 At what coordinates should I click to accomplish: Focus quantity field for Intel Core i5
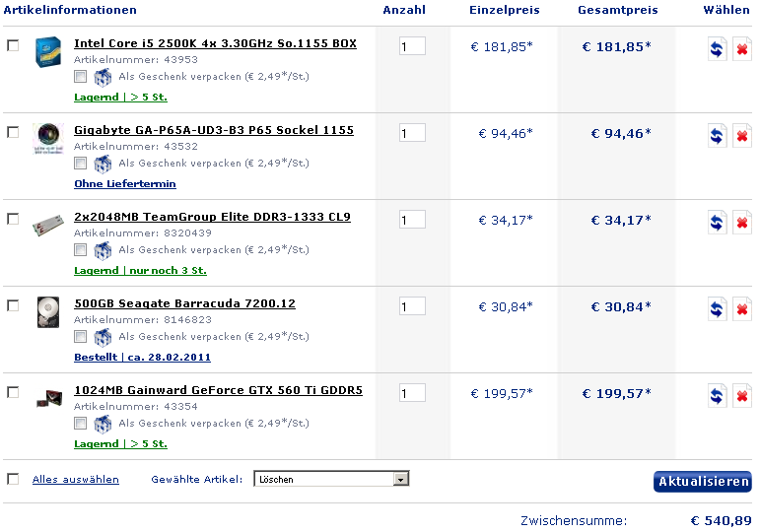tap(412, 46)
